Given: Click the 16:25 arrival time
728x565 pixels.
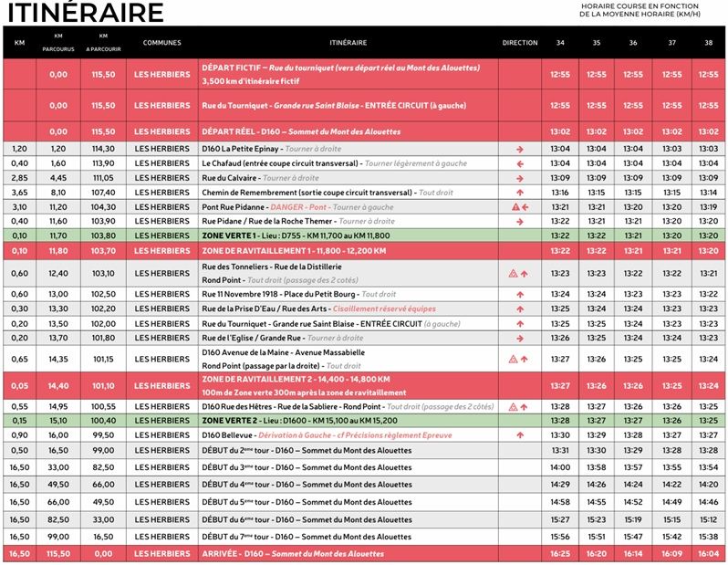Looking at the screenshot, I should coord(560,554).
